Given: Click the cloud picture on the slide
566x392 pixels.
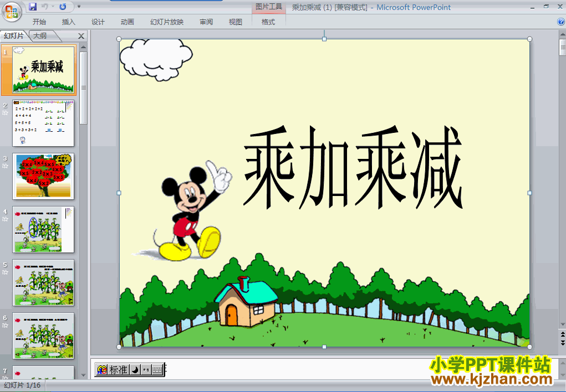Looking at the screenshot, I should (x=156, y=59).
